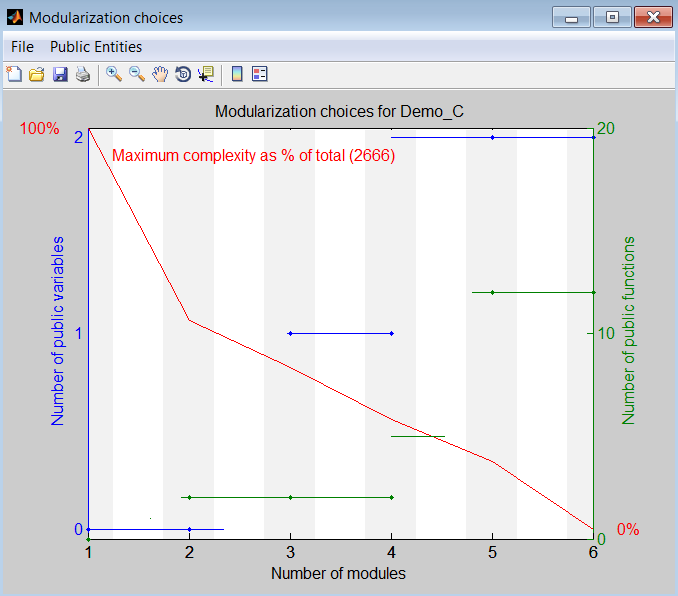
Task: Click the plot title 'Modularization choices for Demo_C'
Action: (339, 112)
